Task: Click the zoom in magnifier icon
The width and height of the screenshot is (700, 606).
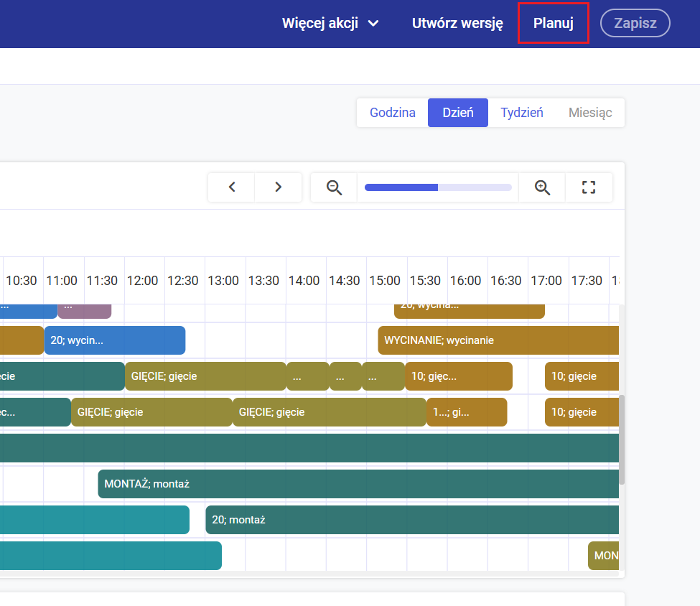Action: (542, 187)
